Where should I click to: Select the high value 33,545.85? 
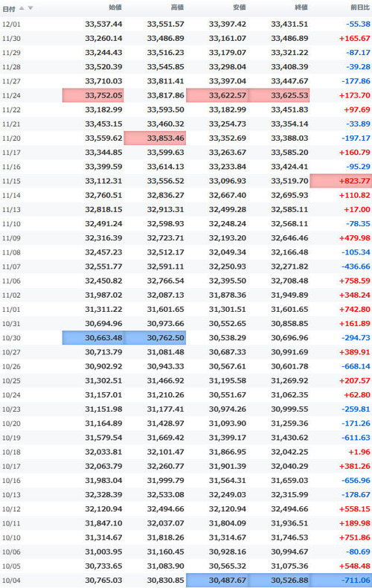(165, 67)
